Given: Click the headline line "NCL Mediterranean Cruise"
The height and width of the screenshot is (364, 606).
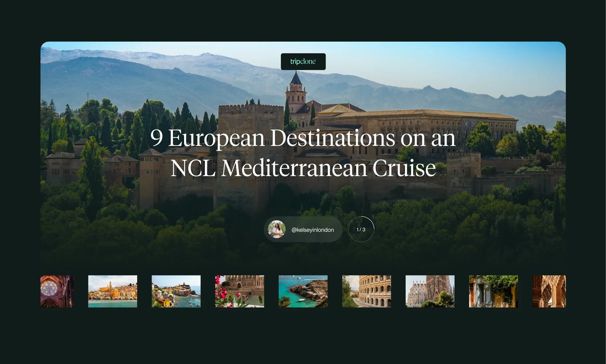Looking at the screenshot, I should coord(303,168).
